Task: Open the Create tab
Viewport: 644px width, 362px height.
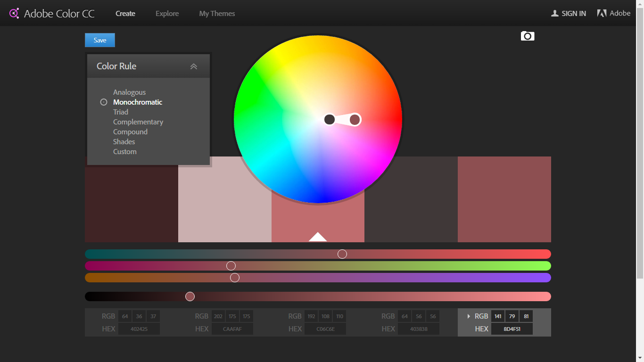Action: [x=125, y=13]
